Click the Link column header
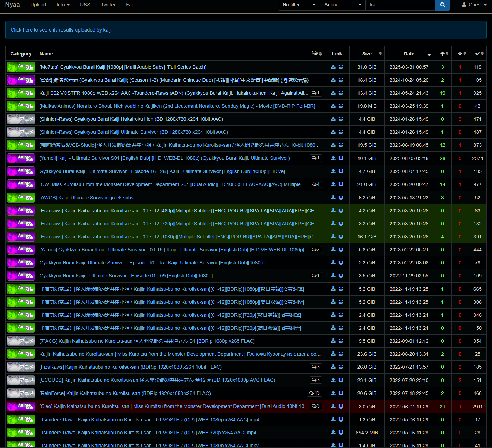Screen dimensions: 492x448 [337, 54]
